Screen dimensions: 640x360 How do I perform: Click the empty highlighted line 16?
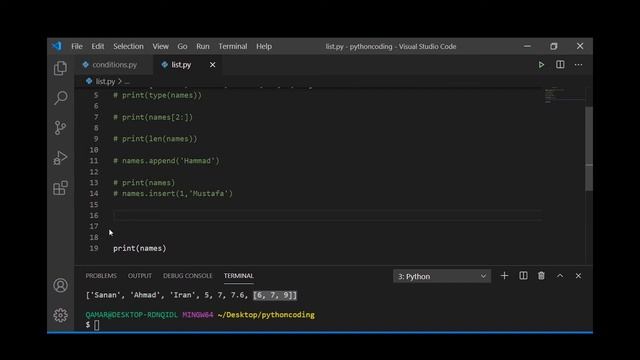(x=328, y=215)
